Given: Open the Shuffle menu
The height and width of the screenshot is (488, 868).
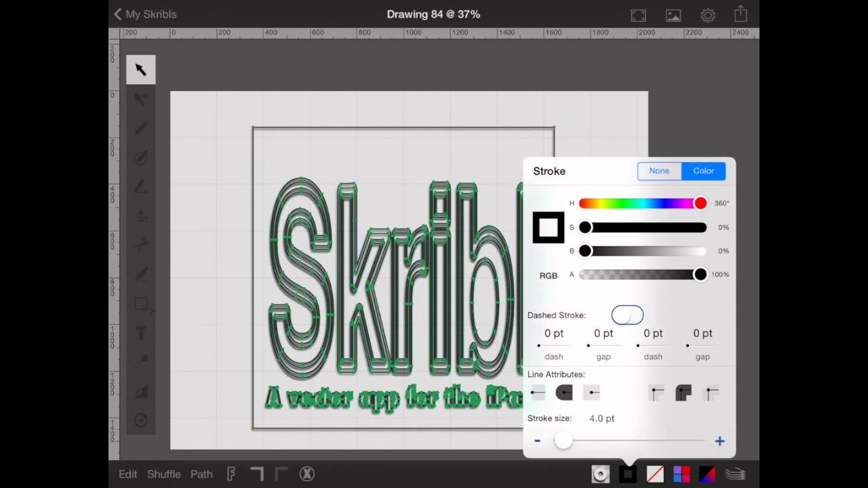Looking at the screenshot, I should pos(164,474).
